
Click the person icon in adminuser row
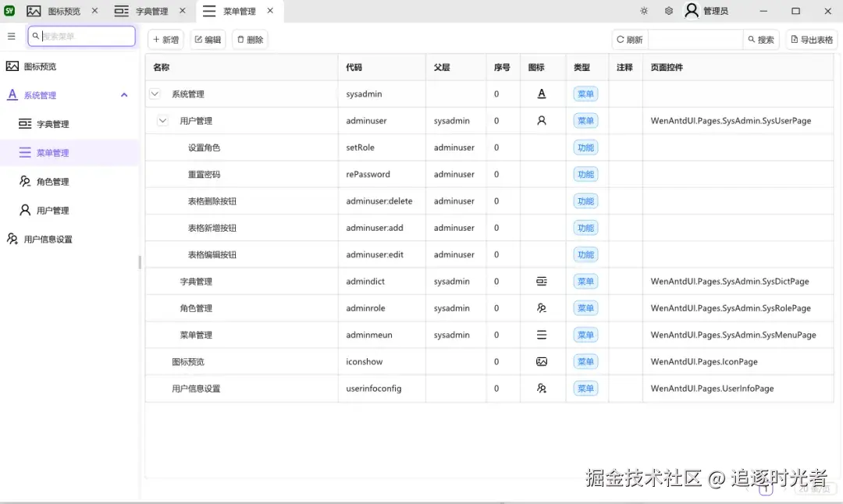click(542, 120)
